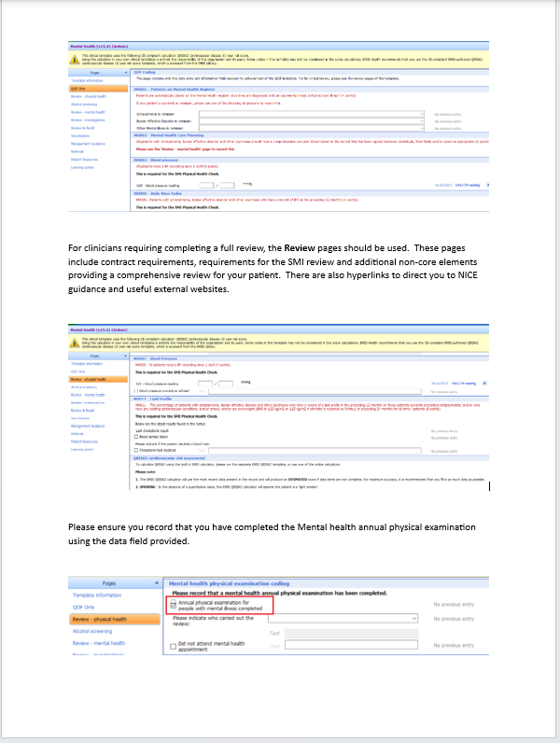Select highlighted Review - physical health in Lipid Profile screenshot

point(99,379)
